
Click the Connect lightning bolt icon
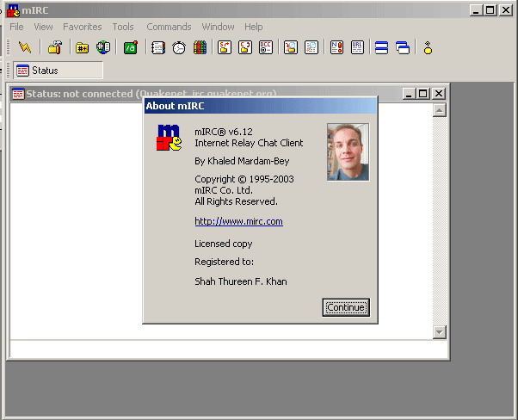tap(25, 47)
